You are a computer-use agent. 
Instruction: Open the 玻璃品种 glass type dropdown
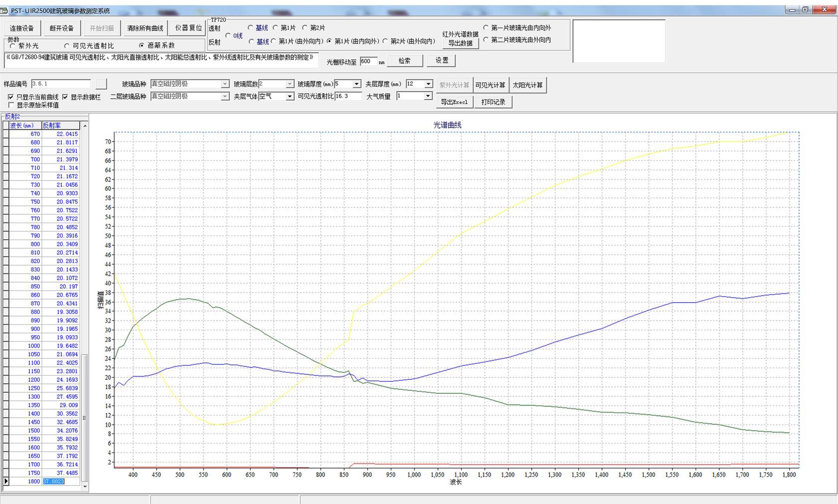[225, 84]
